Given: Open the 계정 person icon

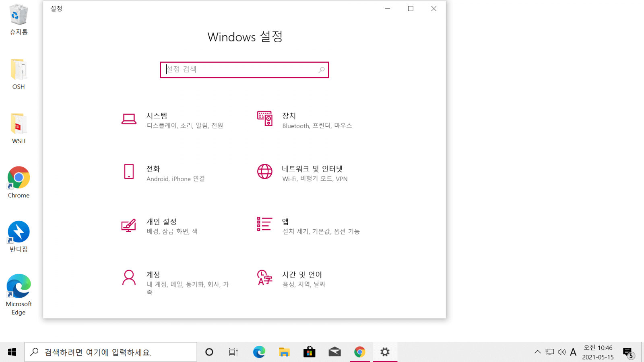Looking at the screenshot, I should coord(129,278).
